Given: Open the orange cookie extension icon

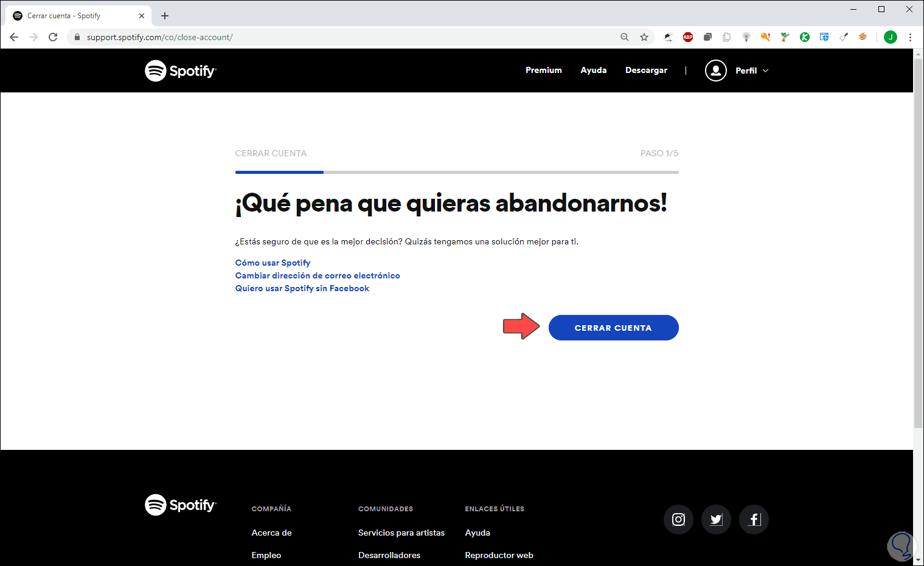Looking at the screenshot, I should (x=863, y=37).
